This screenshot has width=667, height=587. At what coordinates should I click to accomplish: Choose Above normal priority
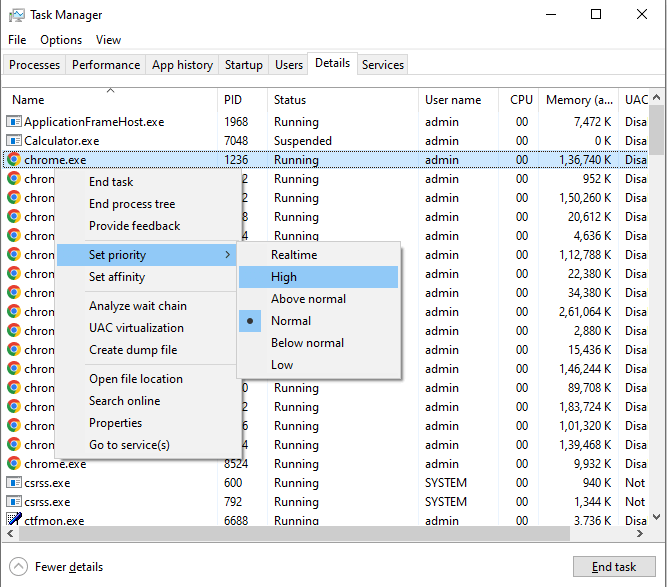point(319,299)
